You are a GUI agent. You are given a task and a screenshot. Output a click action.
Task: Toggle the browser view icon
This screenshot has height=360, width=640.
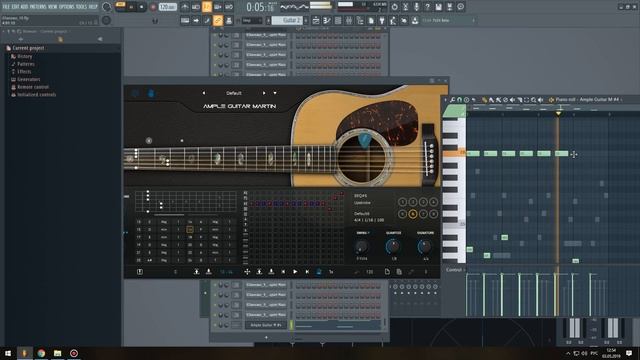[360, 20]
